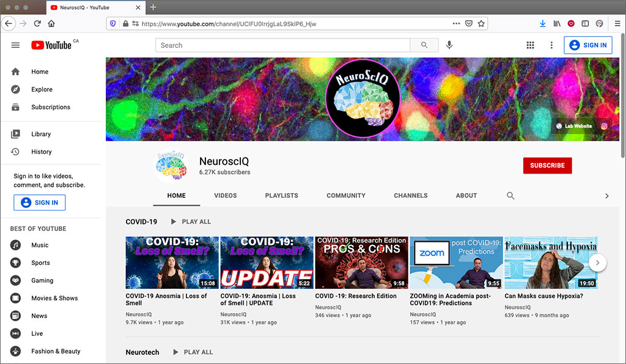Select the HOME channel tab
This screenshot has height=364, width=626.
(177, 196)
